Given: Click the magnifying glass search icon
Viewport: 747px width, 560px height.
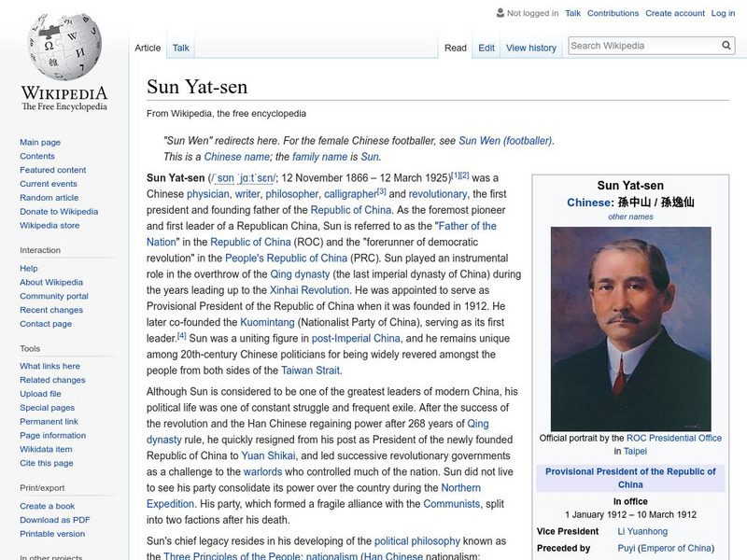Looking at the screenshot, I should click(726, 44).
